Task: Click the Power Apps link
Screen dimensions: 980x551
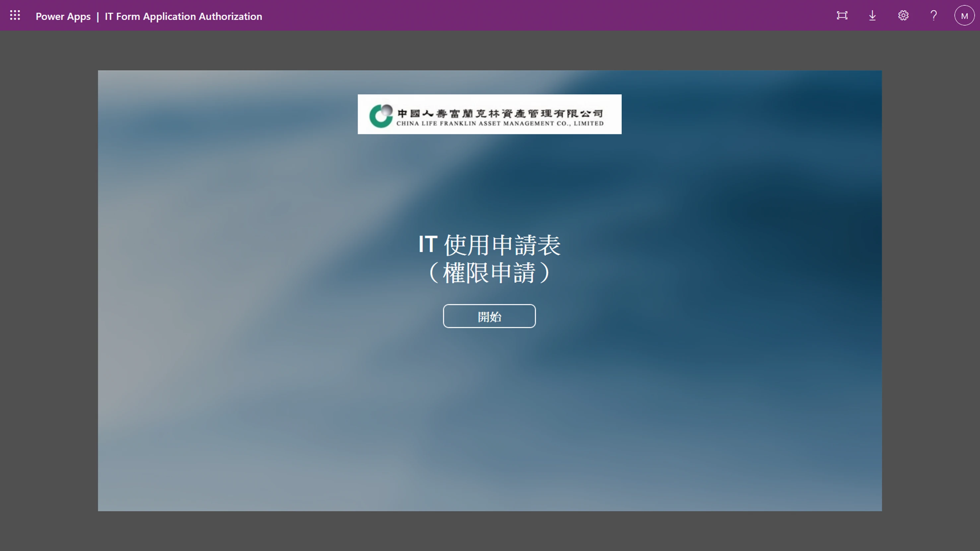Action: (x=63, y=16)
